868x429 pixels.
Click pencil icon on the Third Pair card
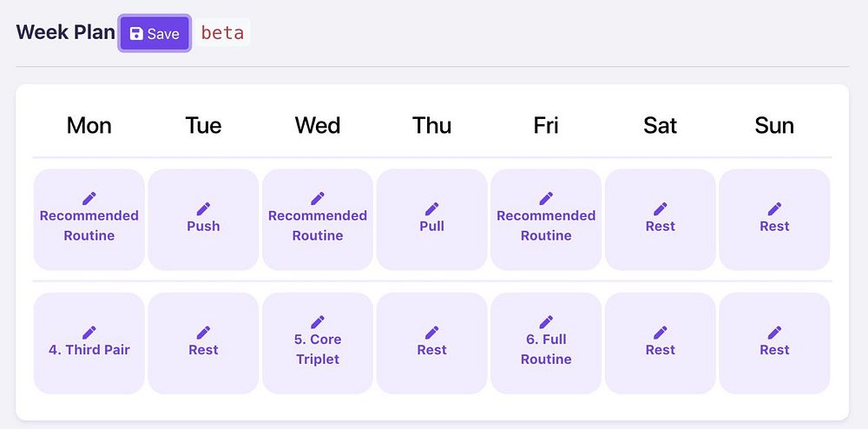[x=89, y=333]
